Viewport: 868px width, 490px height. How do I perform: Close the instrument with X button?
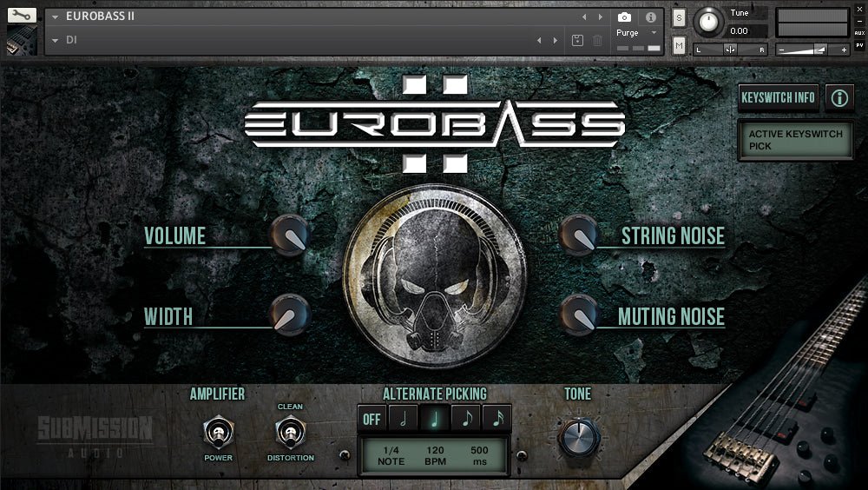click(x=859, y=10)
